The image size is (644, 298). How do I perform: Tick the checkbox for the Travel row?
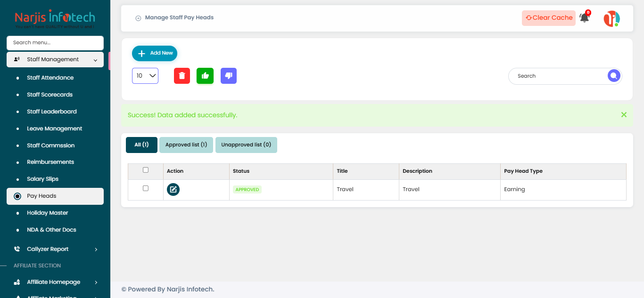point(145,188)
